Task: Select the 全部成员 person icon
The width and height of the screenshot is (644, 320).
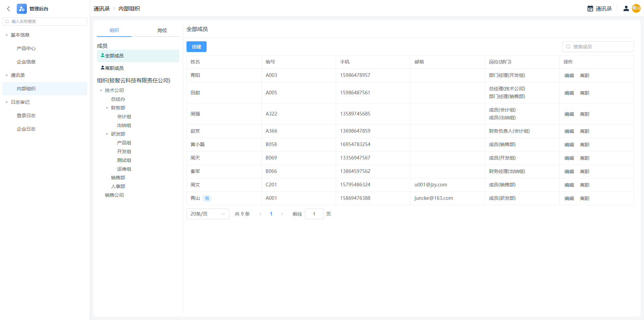Action: (102, 55)
